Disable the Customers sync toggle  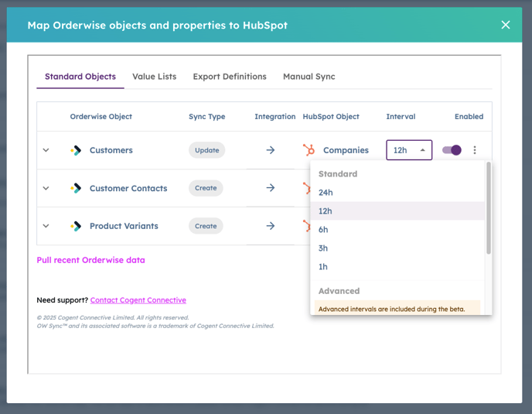click(452, 150)
